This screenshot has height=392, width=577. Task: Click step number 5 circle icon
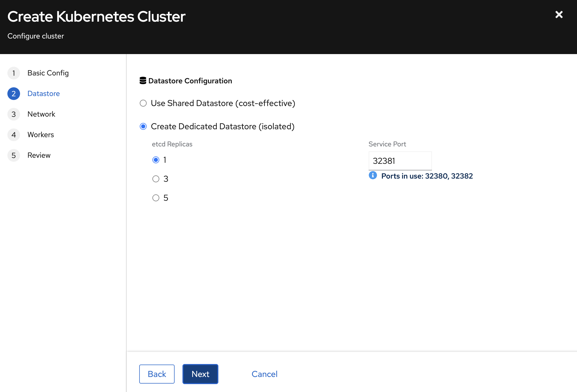point(14,155)
